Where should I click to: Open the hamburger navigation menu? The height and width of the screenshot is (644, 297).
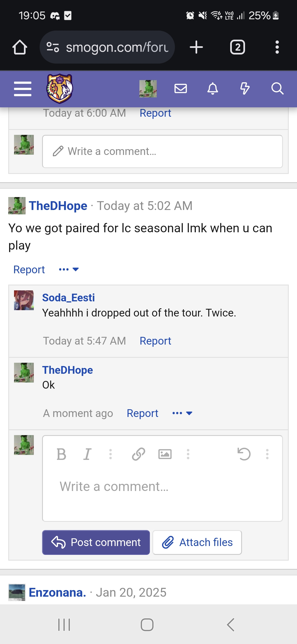point(23,89)
